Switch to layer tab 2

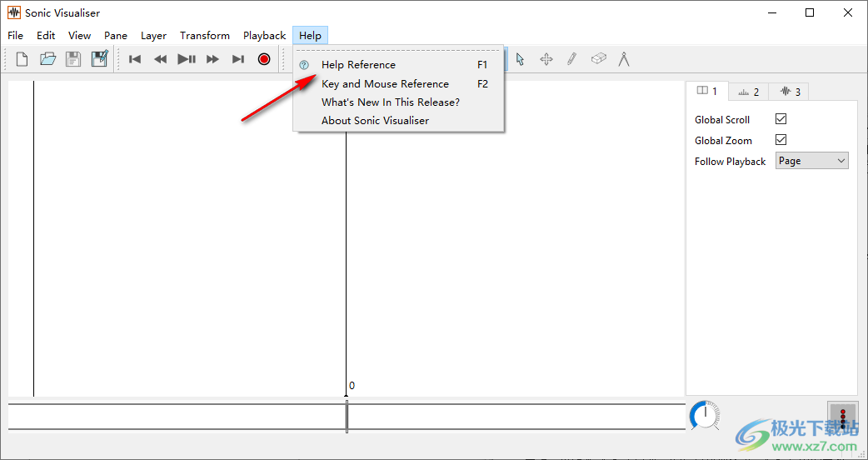click(x=748, y=92)
